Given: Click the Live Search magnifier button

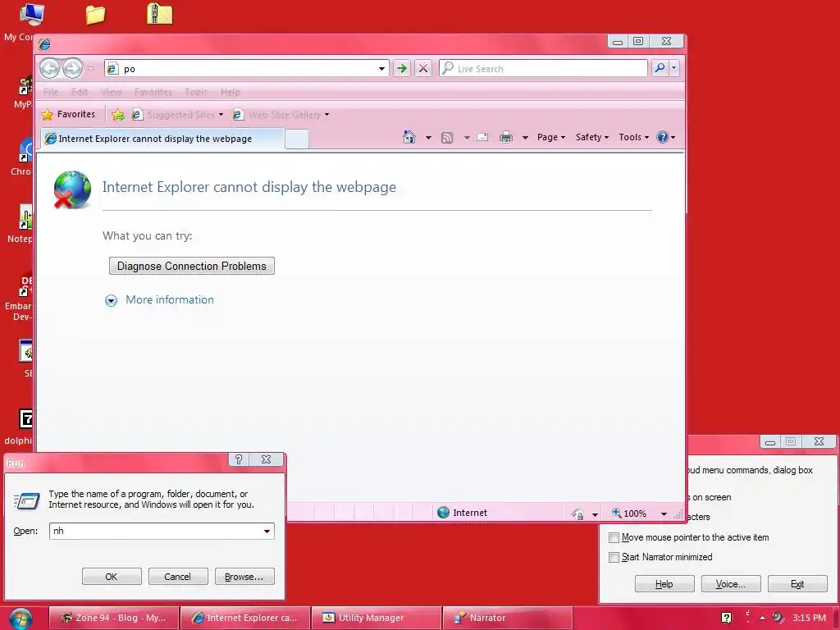Looking at the screenshot, I should pos(660,68).
